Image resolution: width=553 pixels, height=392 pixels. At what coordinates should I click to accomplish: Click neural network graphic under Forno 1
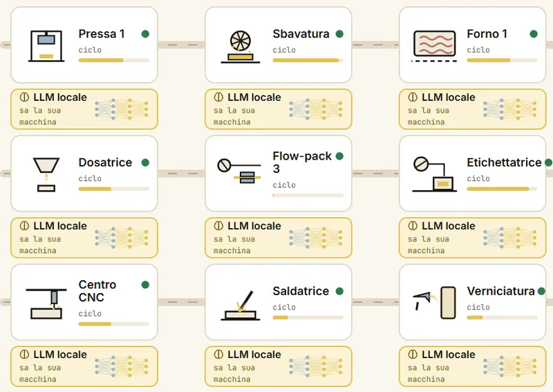pos(510,109)
